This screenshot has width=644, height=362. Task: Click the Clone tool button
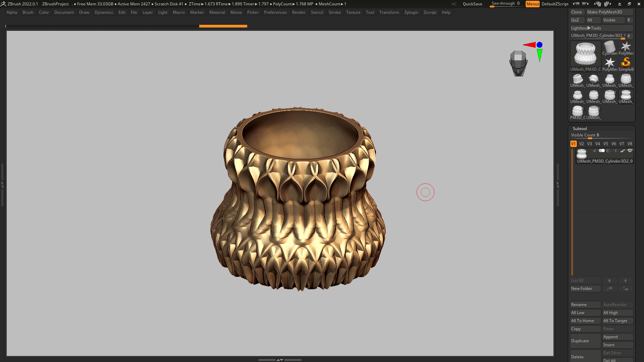coord(577,12)
